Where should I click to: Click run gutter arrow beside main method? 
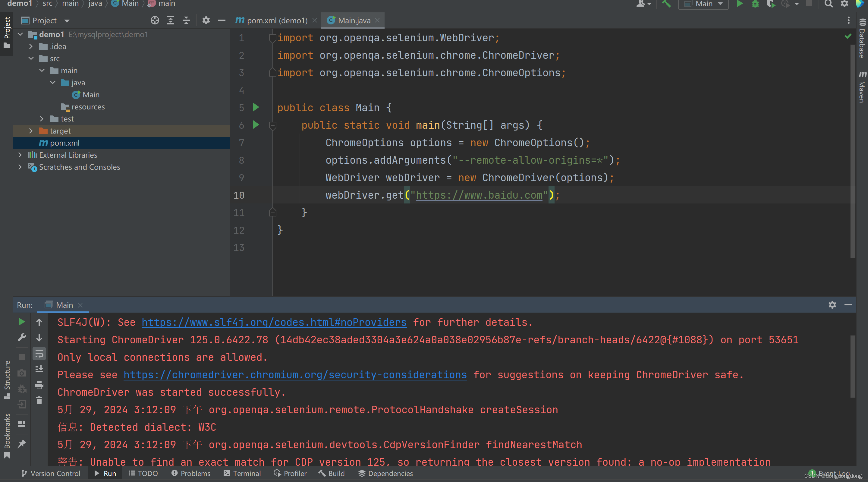[256, 125]
